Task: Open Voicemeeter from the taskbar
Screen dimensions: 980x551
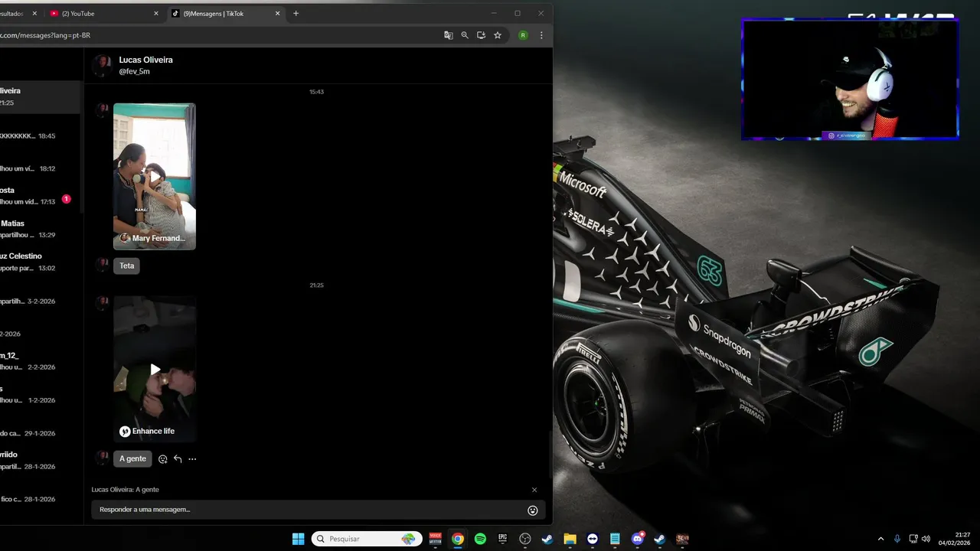Action: [x=435, y=539]
